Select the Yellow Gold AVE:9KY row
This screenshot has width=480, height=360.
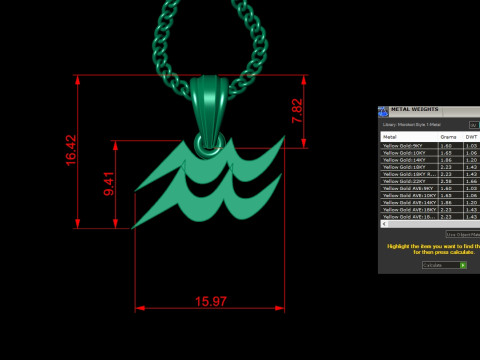coord(430,188)
